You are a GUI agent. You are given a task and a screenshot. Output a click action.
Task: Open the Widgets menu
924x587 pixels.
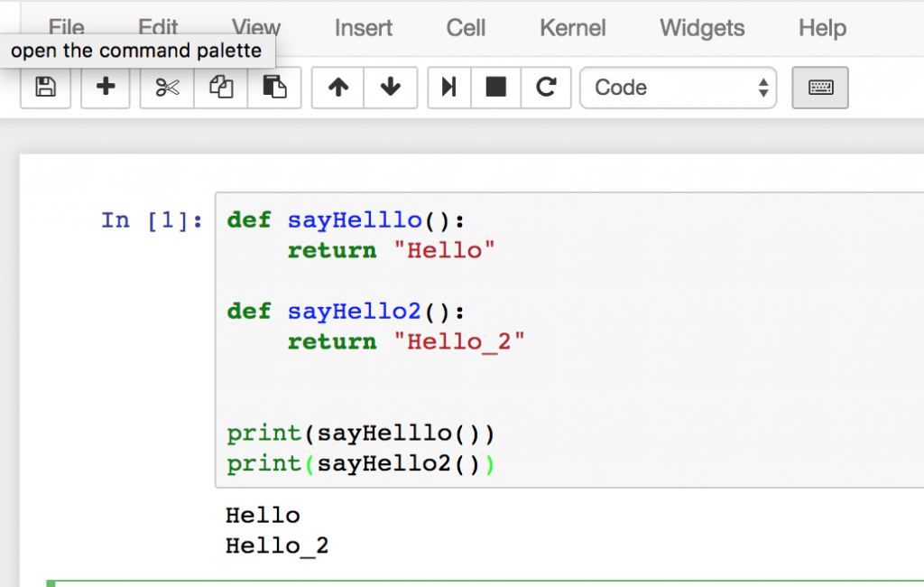click(x=702, y=28)
